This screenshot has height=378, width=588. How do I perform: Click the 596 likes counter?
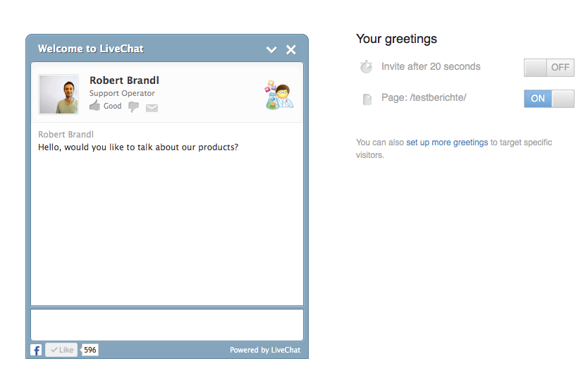[90, 350]
